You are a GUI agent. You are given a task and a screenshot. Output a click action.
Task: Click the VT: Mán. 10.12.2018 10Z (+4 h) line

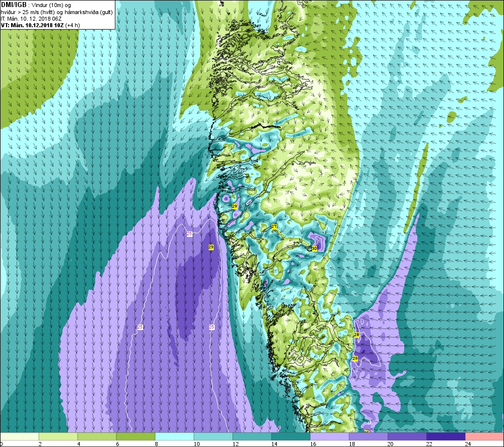pos(40,25)
